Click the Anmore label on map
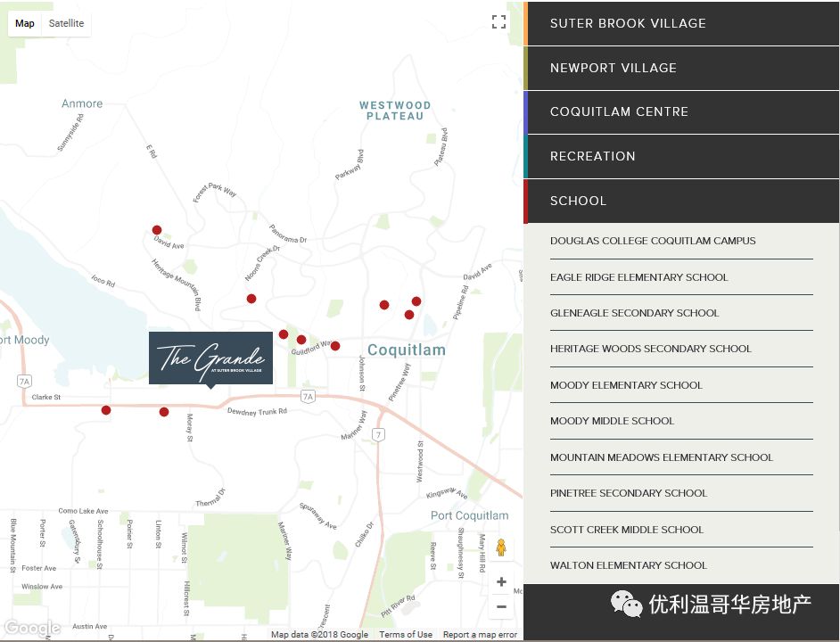The image size is (840, 642). pos(82,103)
